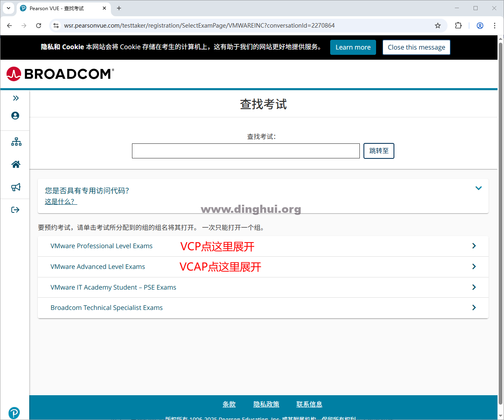Click the 您是否具有专用访问代码? text
The width and height of the screenshot is (504, 420).
pos(87,191)
